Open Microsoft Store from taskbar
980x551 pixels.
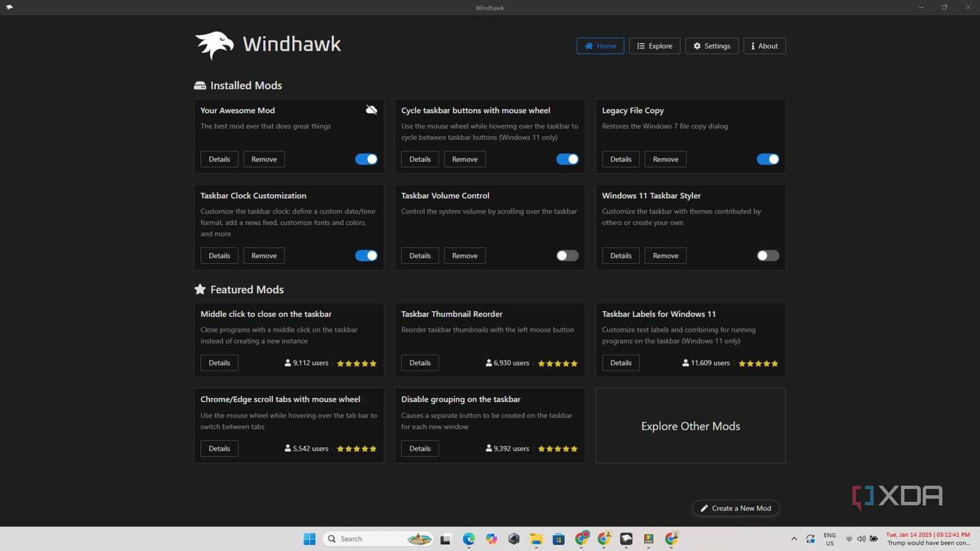558,539
